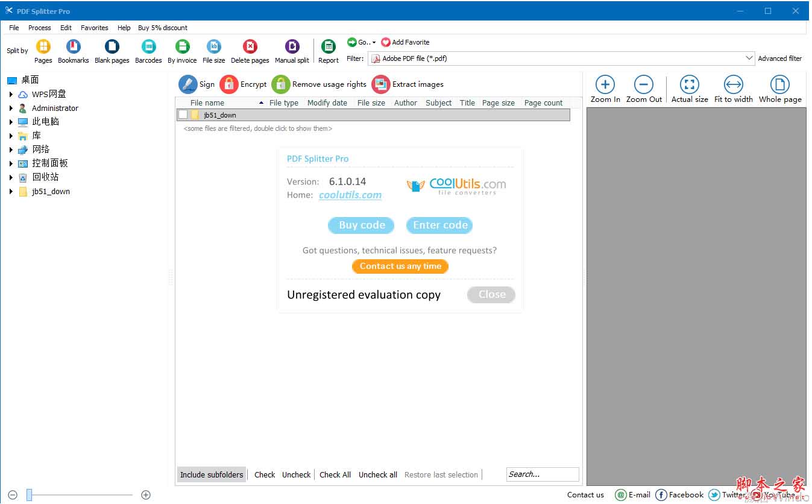Image resolution: width=812 pixels, height=504 pixels.
Task: Expand the 网络 tree node
Action: point(11,150)
